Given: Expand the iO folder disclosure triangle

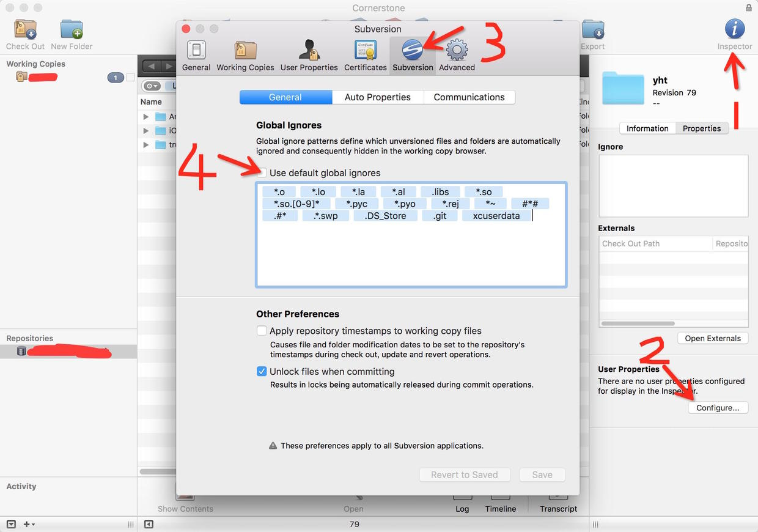Looking at the screenshot, I should pyautogui.click(x=145, y=130).
